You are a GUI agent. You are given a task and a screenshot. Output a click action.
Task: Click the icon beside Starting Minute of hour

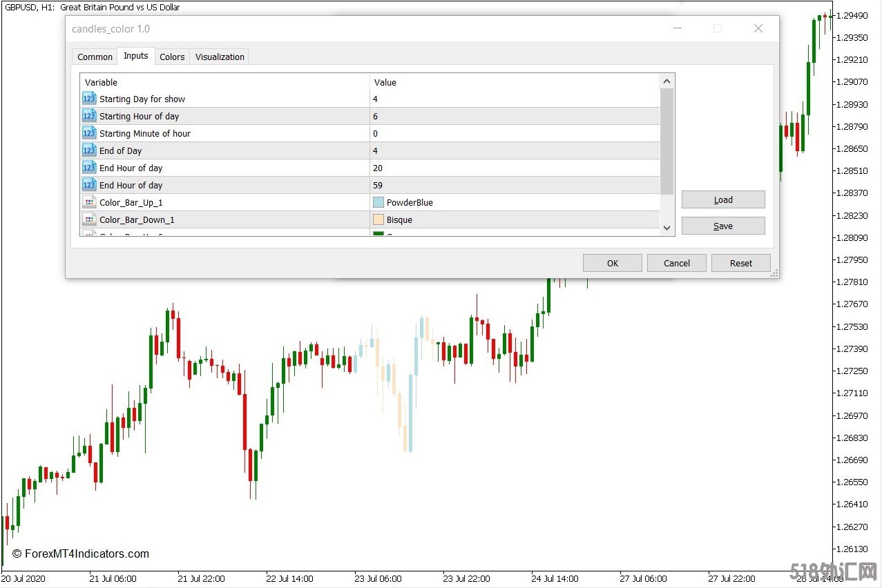coord(89,133)
